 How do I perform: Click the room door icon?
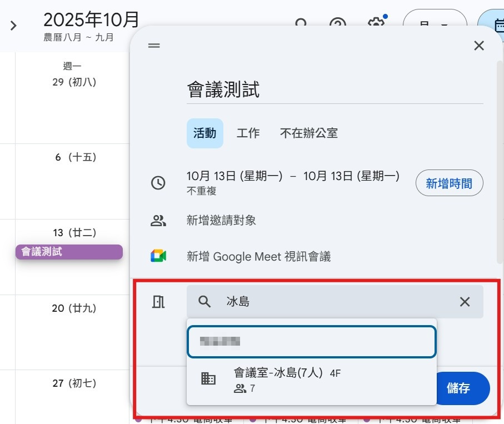click(158, 302)
